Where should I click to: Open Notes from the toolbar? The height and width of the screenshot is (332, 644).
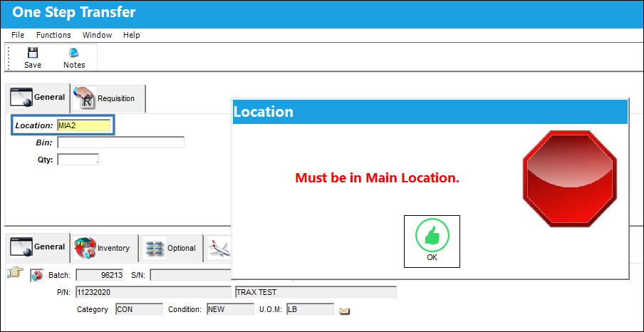[74, 58]
